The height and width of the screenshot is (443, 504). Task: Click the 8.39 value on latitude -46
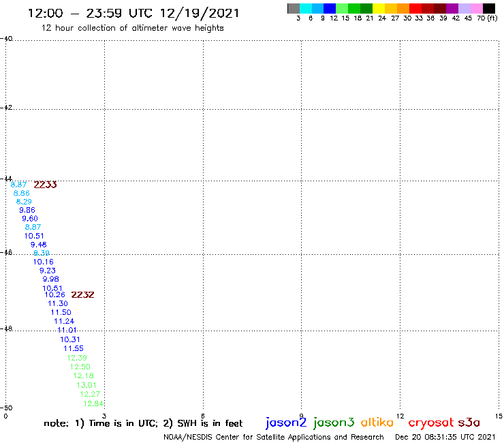[42, 253]
